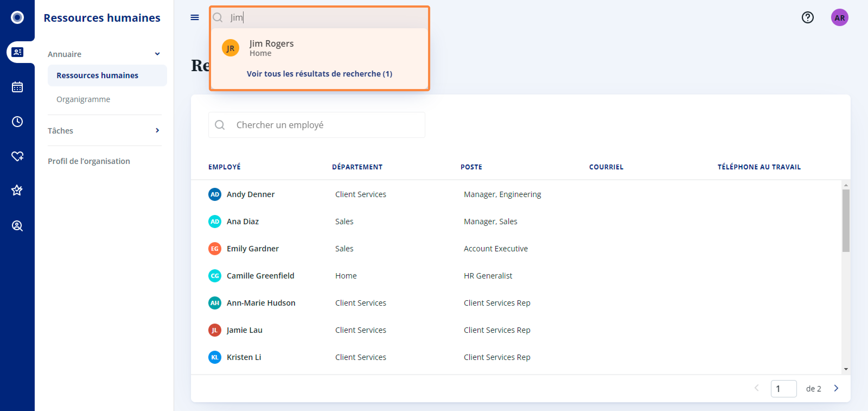Open Emily Gardner's employee profile
Screen dimensions: 868x411
(253, 248)
